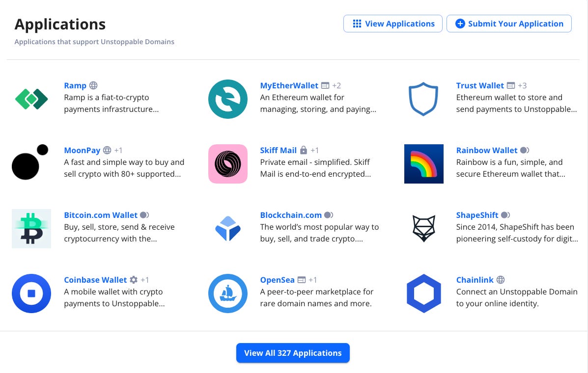This screenshot has height=373, width=588.
Task: Open the Coinbase Wallet link
Action: 95,280
